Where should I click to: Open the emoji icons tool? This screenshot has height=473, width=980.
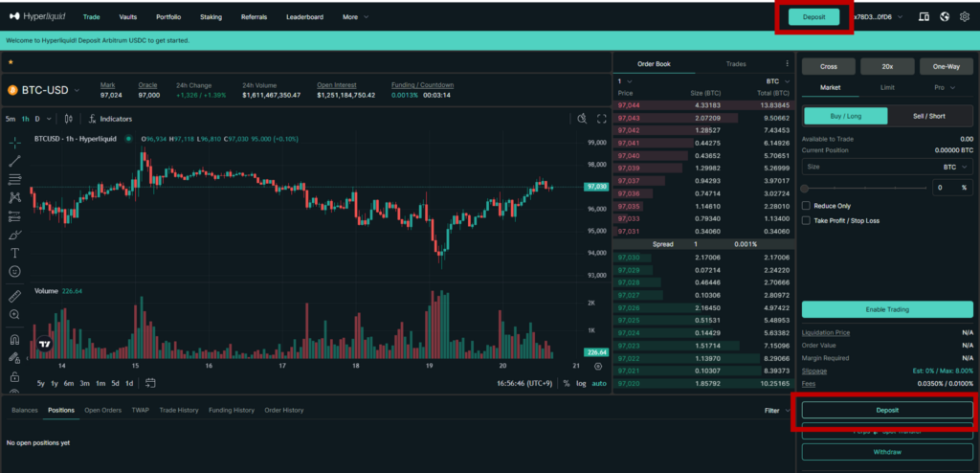point(15,272)
